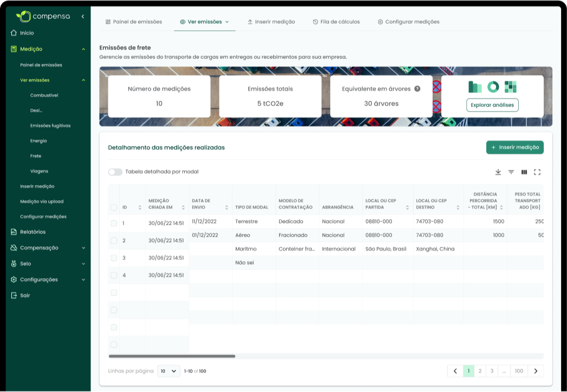The width and height of the screenshot is (567, 392).
Task: Check the select-all checkbox in table header
Action: [x=114, y=207]
